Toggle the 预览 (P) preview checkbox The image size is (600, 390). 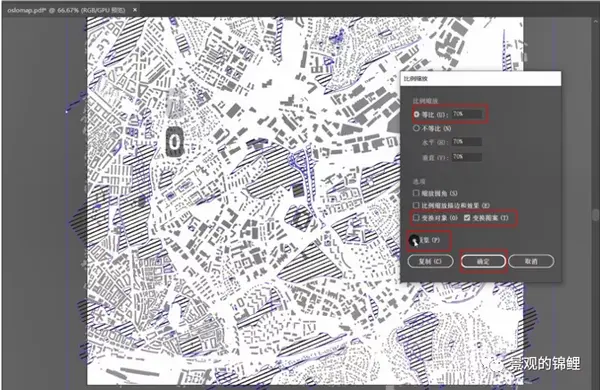pyautogui.click(x=414, y=240)
